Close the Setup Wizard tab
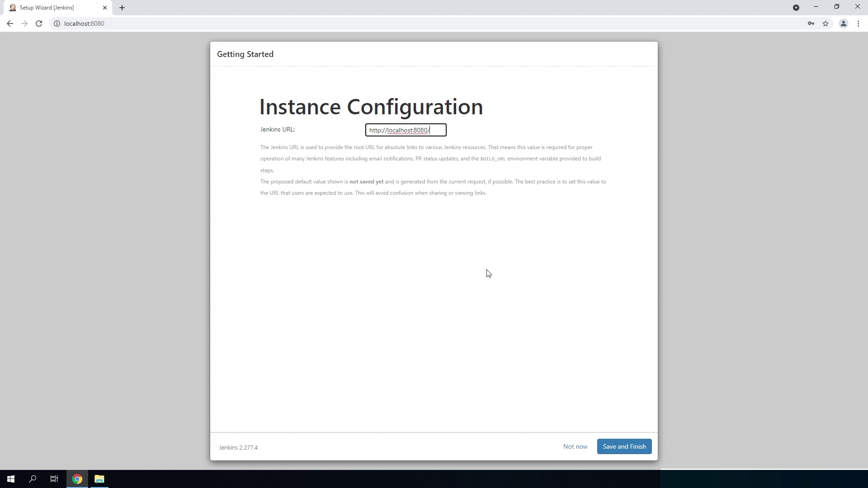 [105, 8]
